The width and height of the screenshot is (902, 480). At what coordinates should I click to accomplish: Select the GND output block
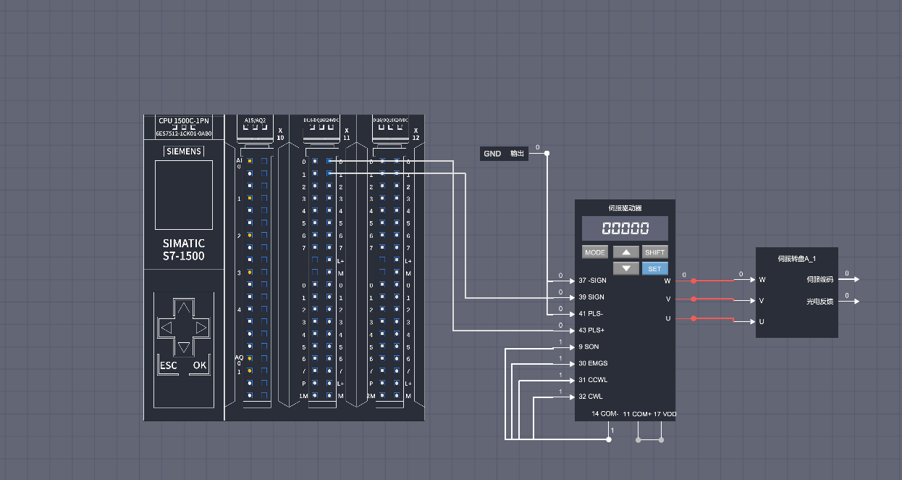504,154
